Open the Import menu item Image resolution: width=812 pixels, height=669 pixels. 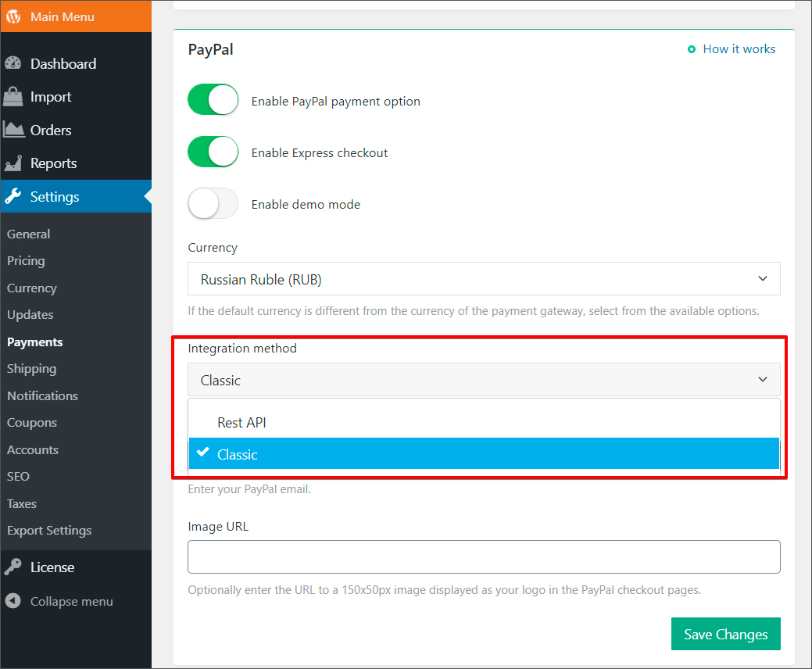point(76,97)
